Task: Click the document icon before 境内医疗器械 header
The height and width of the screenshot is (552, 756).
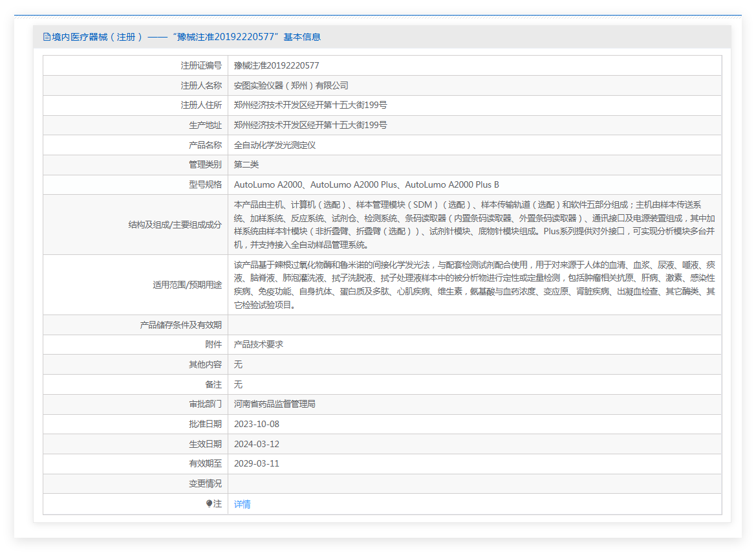Action: tap(47, 37)
